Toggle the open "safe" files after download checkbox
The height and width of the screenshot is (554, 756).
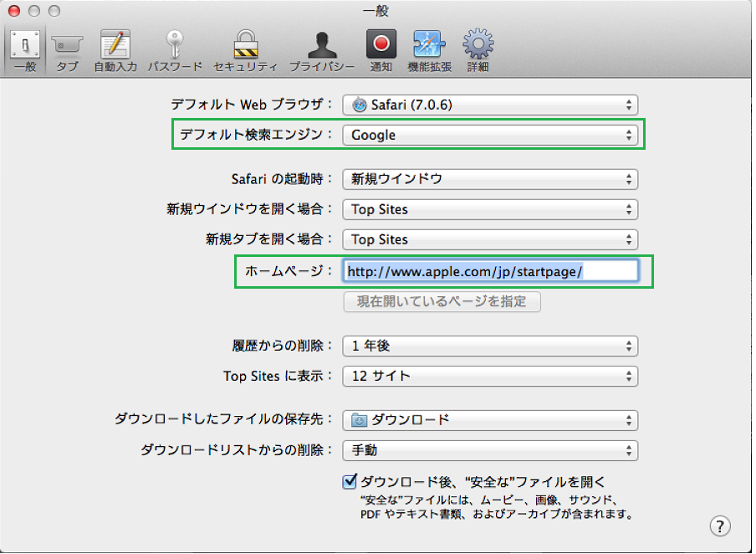350,481
